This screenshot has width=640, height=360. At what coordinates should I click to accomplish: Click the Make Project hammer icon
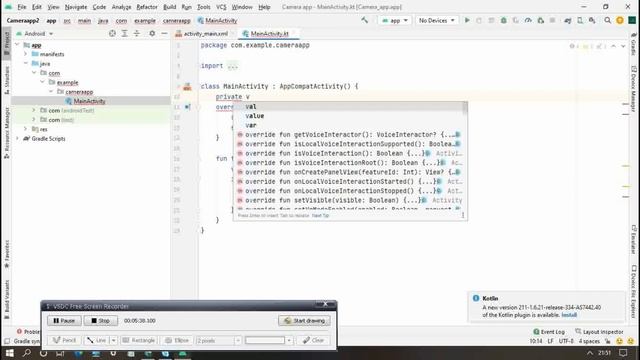(364, 20)
